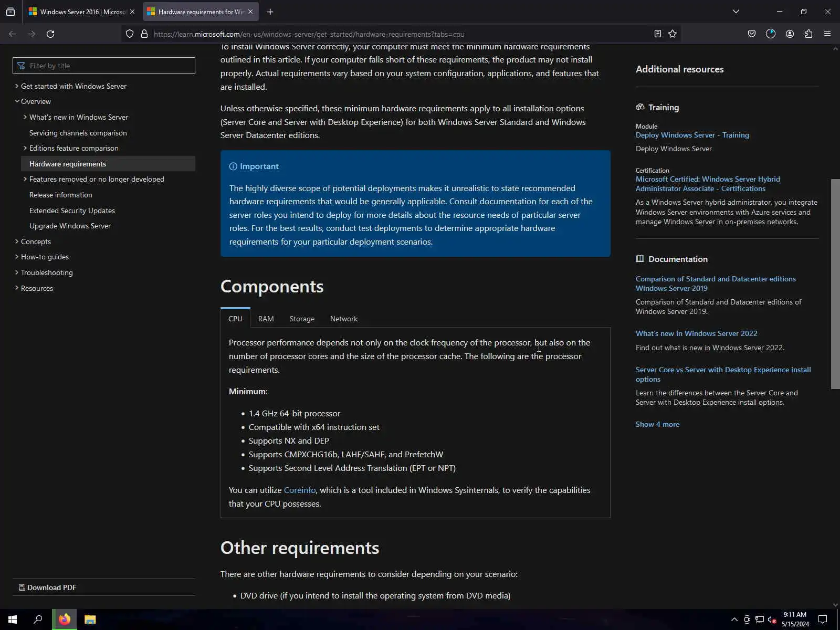The image size is (840, 630).
Task: Open the tracking protection shield panel
Action: pos(130,34)
